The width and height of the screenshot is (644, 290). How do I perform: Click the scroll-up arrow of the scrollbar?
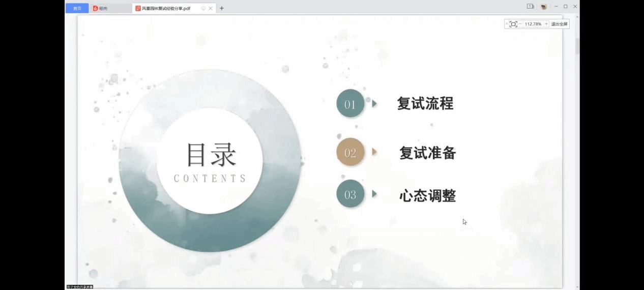coord(577,17)
